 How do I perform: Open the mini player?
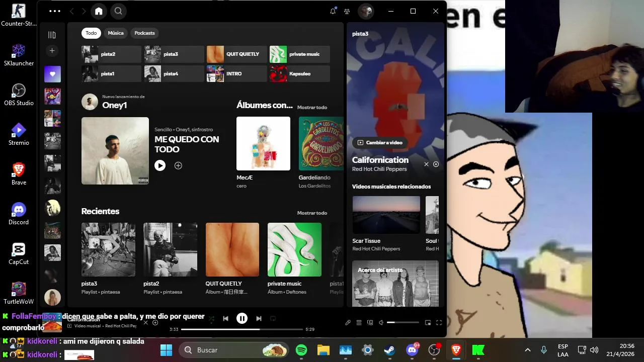(x=428, y=323)
